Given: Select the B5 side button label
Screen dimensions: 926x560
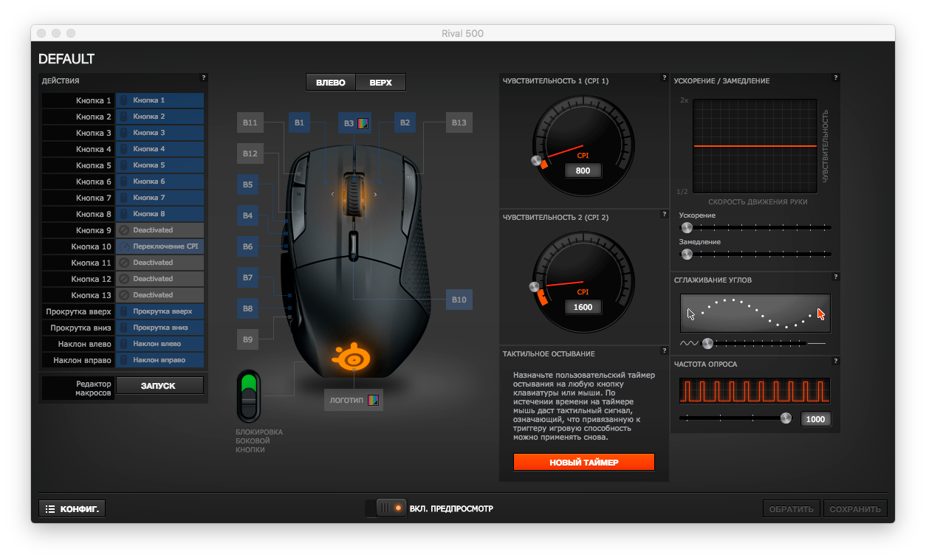Looking at the screenshot, I should point(248,184).
